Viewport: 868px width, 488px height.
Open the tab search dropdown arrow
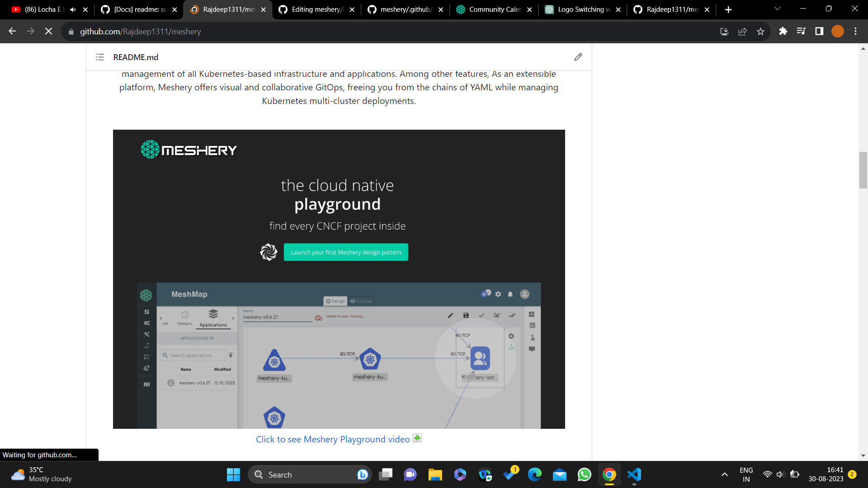pos(777,9)
